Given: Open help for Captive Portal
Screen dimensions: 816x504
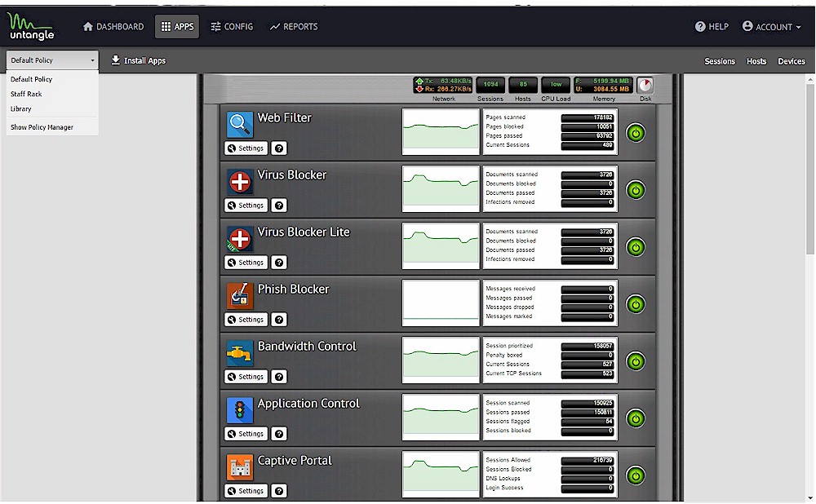Looking at the screenshot, I should [279, 491].
